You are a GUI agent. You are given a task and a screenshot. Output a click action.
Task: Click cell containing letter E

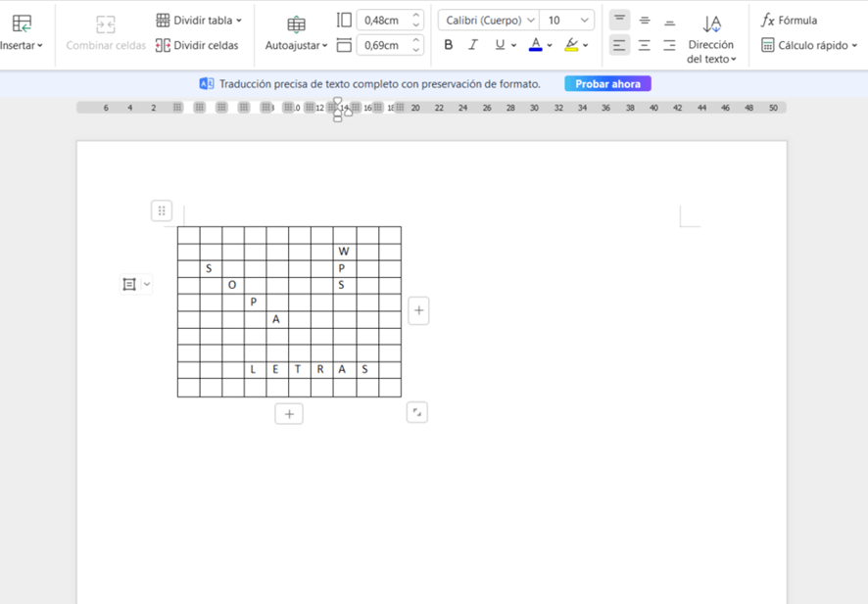(277, 370)
